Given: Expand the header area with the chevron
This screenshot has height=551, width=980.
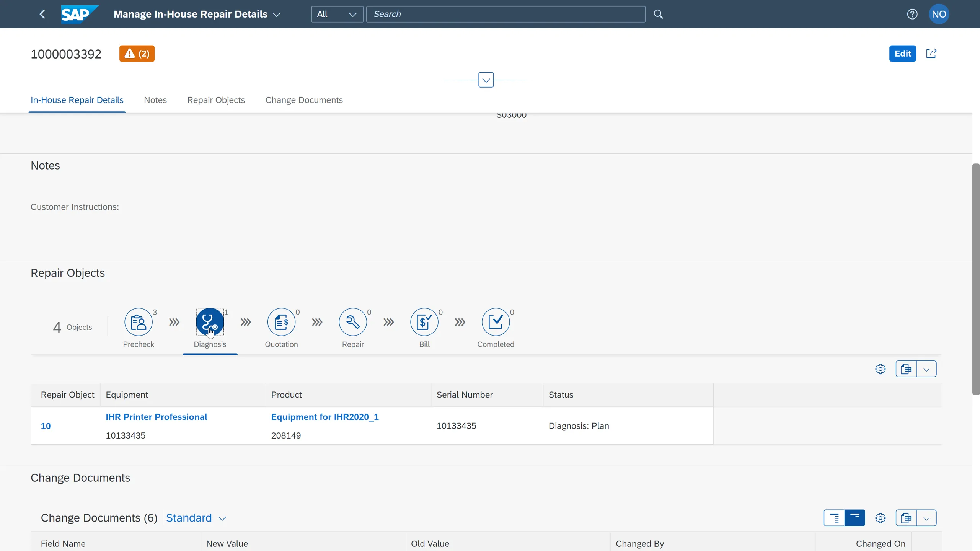Looking at the screenshot, I should click(x=486, y=80).
